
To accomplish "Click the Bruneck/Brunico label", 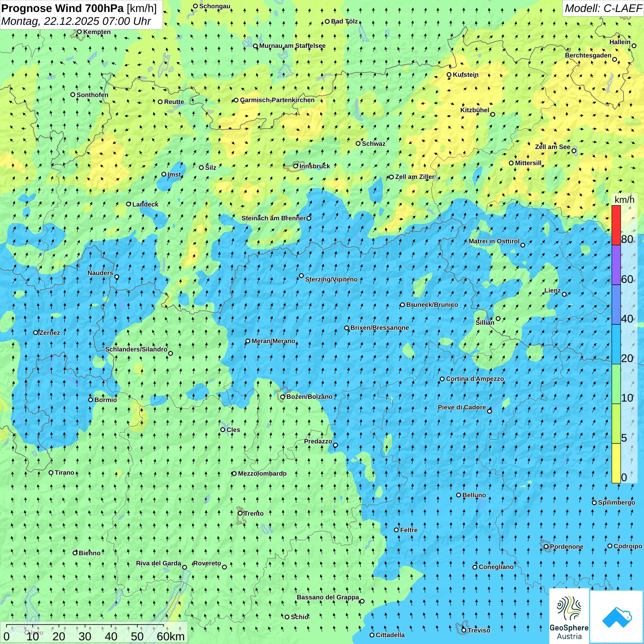I will [x=432, y=305].
